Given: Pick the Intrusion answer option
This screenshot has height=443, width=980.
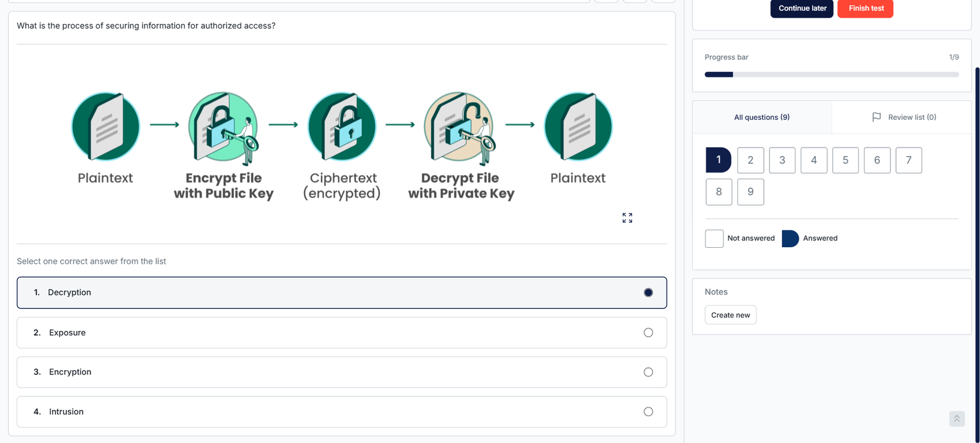Looking at the screenshot, I should coord(341,412).
